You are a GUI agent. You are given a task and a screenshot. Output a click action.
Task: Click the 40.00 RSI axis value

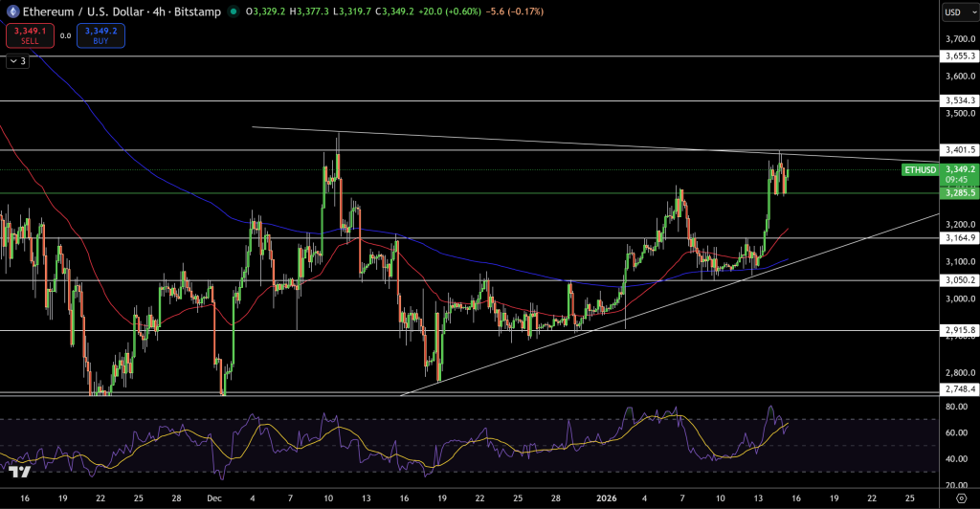coord(957,459)
